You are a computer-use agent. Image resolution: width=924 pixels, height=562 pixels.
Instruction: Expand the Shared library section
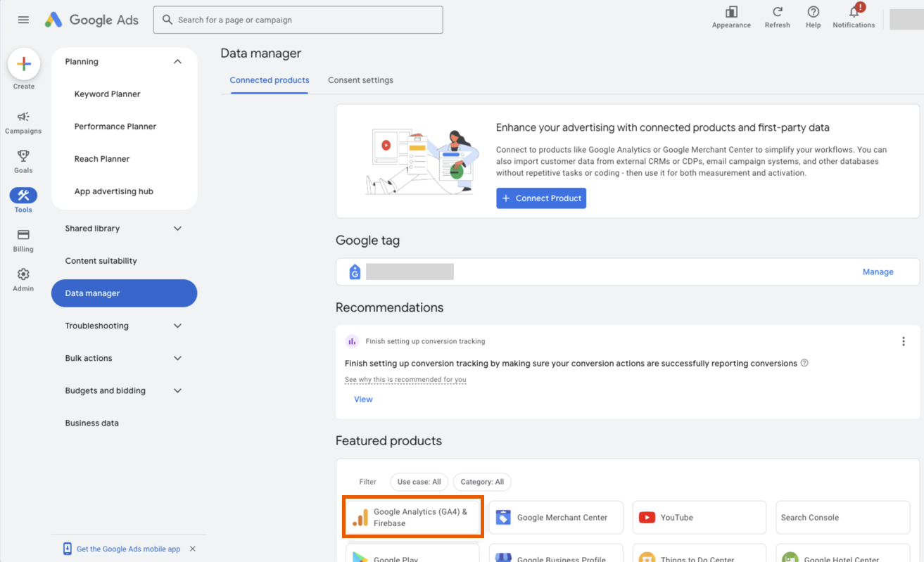click(x=177, y=229)
